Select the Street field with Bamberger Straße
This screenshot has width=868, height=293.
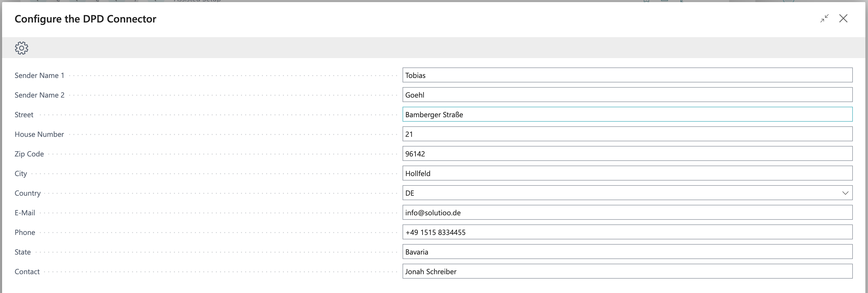(x=627, y=114)
